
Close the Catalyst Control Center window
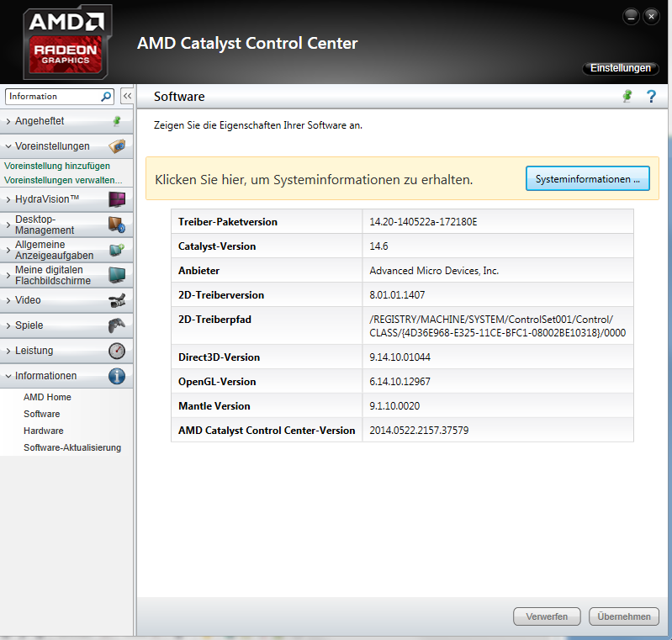652,17
